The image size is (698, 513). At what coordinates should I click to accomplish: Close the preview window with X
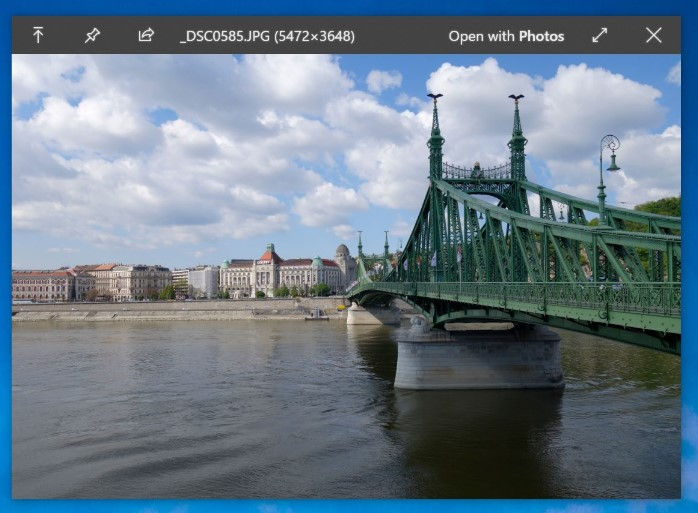pyautogui.click(x=653, y=35)
